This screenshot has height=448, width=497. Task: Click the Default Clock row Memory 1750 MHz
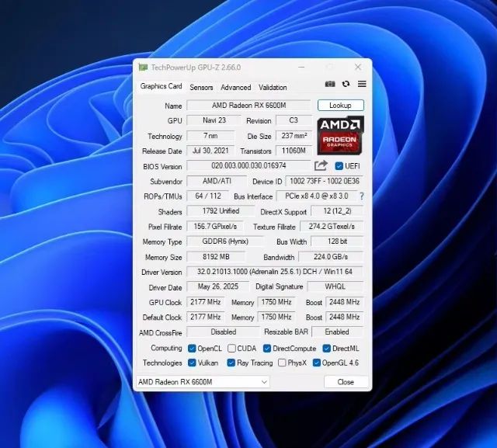coord(276,317)
